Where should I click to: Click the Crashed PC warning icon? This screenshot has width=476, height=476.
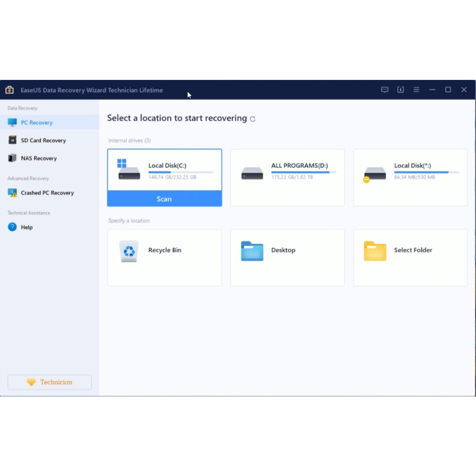pyautogui.click(x=12, y=192)
